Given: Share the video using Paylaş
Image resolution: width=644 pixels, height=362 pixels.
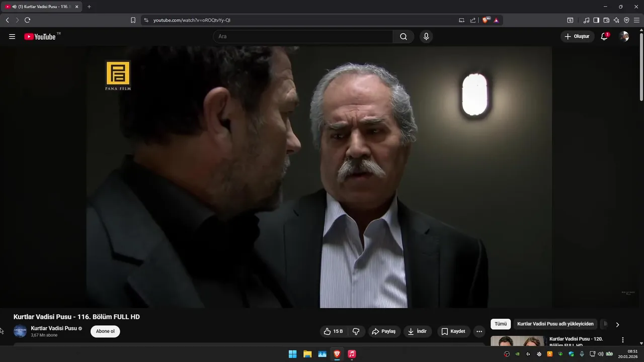Looking at the screenshot, I should 383,331.
